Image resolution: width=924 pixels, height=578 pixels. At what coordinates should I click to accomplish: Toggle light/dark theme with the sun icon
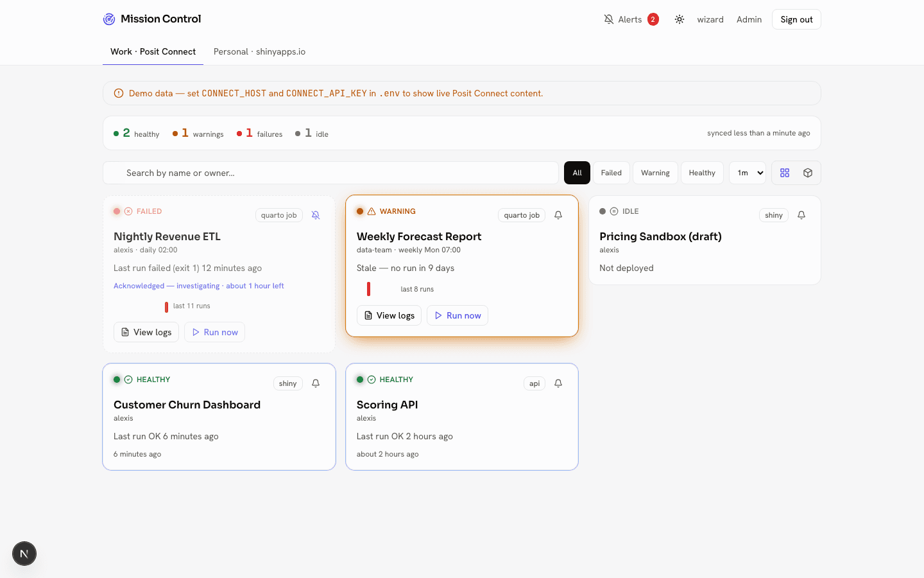pyautogui.click(x=680, y=19)
